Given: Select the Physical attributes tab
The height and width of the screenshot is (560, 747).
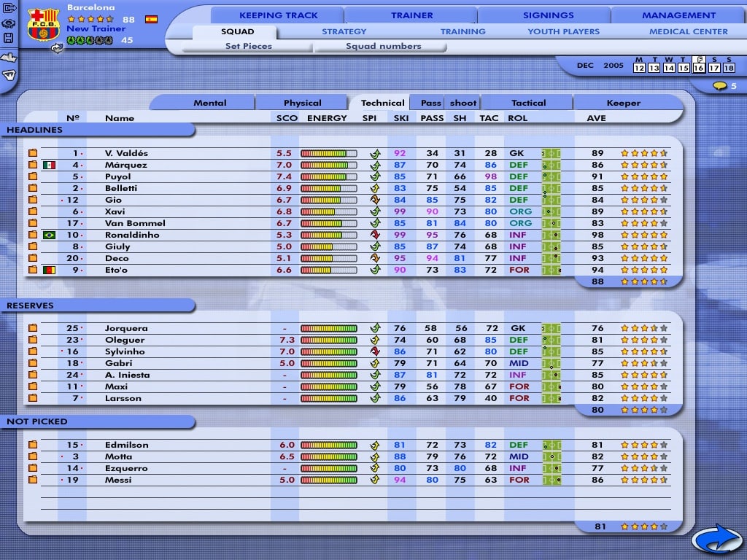Looking at the screenshot, I should (x=302, y=103).
